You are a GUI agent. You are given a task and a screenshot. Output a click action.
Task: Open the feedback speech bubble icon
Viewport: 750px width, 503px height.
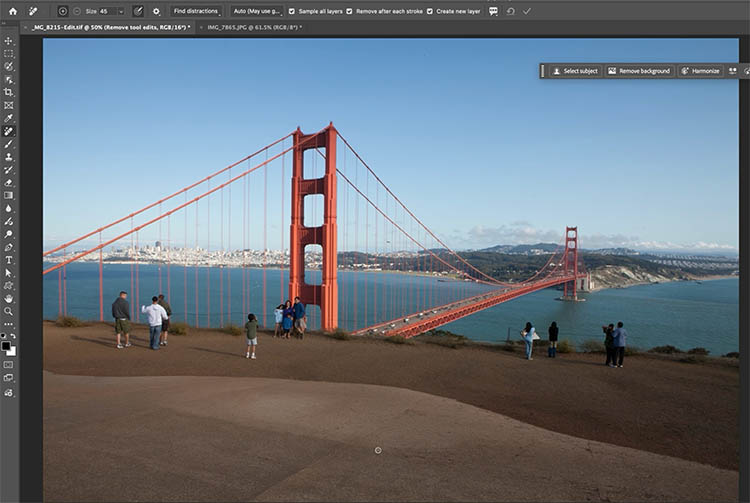pyautogui.click(x=494, y=11)
